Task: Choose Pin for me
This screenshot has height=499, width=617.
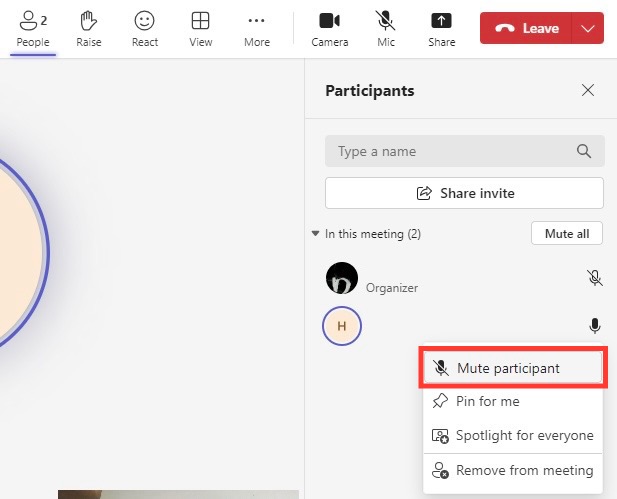Action: pyautogui.click(x=513, y=401)
